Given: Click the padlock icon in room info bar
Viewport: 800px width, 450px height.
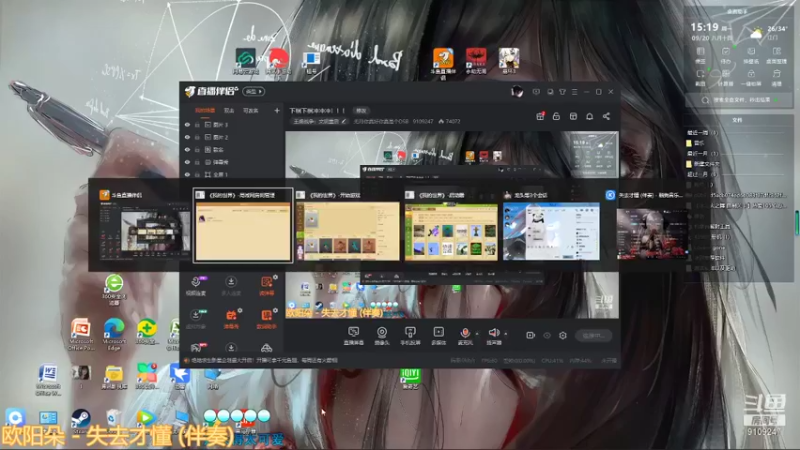Looking at the screenshot, I should click(x=556, y=116).
